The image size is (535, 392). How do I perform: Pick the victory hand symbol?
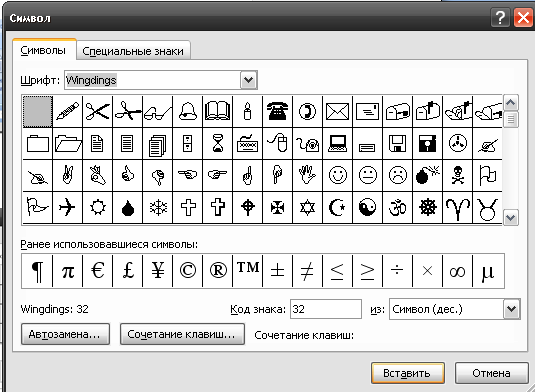[68, 175]
